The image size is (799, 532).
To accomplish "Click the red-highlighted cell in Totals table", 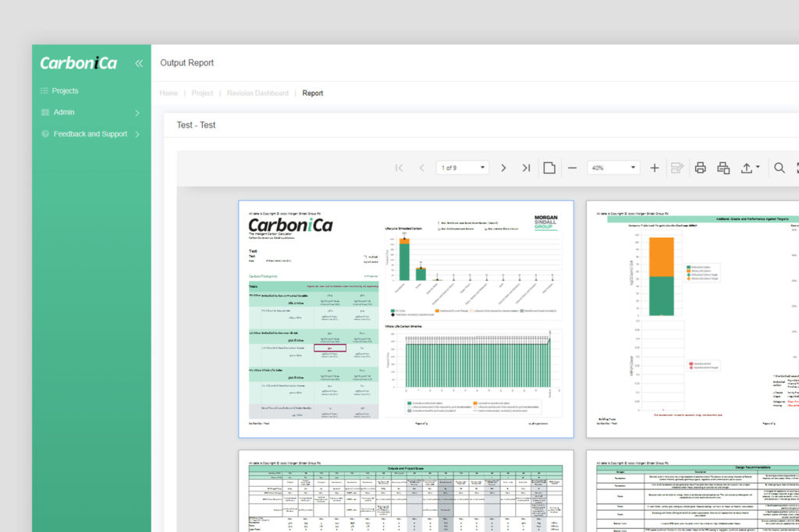I will (330, 348).
